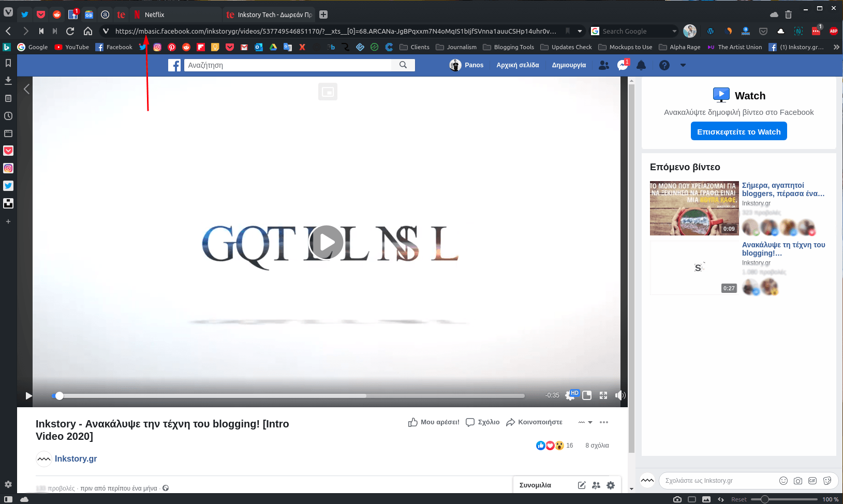Image resolution: width=843 pixels, height=504 pixels.
Task: Expand the Facebook account dropdown arrow
Action: coord(683,65)
